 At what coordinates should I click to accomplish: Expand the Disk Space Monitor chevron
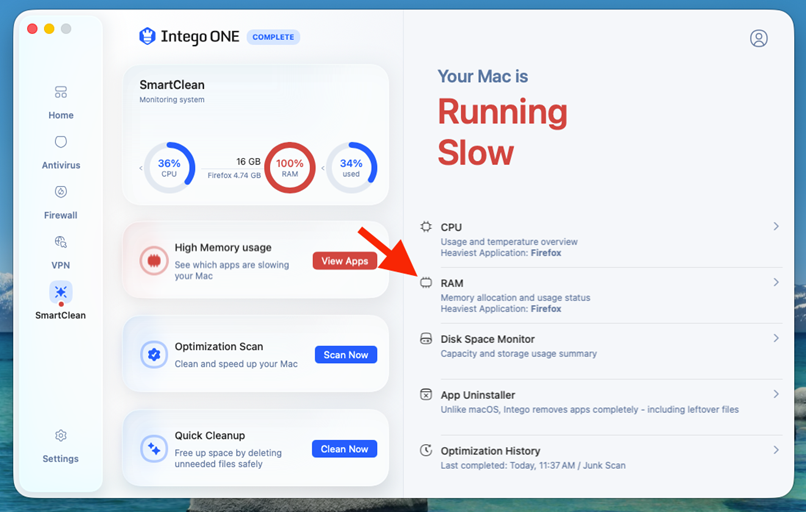[x=776, y=338]
